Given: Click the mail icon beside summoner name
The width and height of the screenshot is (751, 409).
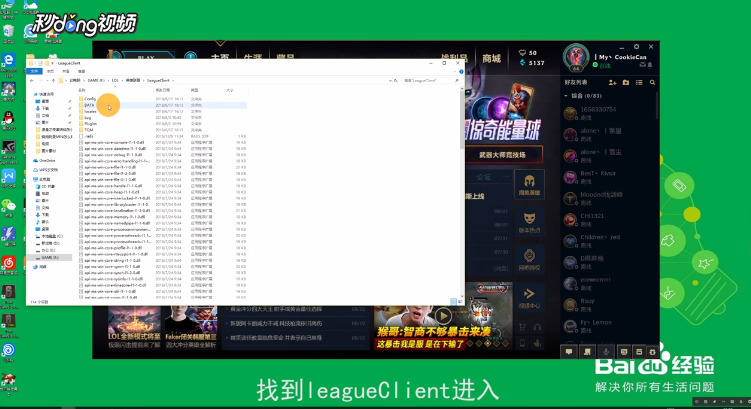Looking at the screenshot, I should click(x=643, y=65).
